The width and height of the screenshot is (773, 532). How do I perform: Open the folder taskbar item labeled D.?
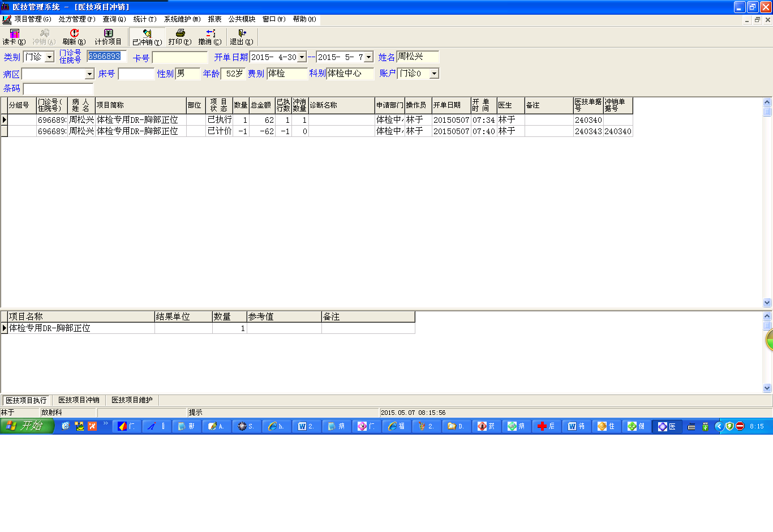click(x=456, y=426)
